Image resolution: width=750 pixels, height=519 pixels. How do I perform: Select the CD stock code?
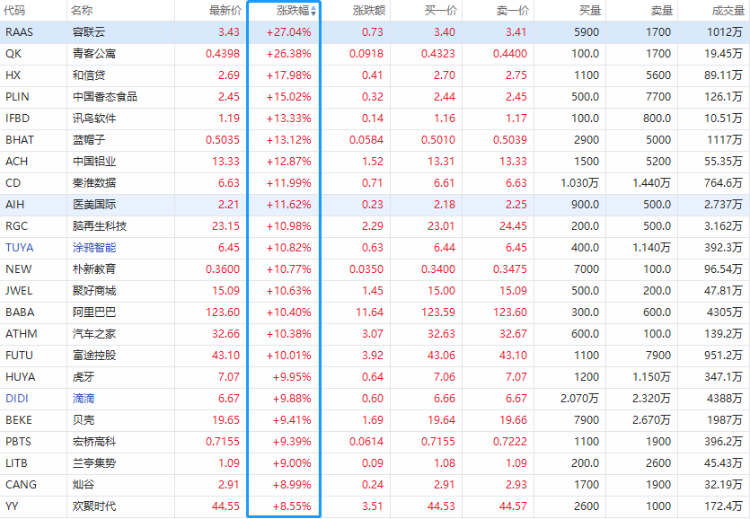tap(13, 183)
